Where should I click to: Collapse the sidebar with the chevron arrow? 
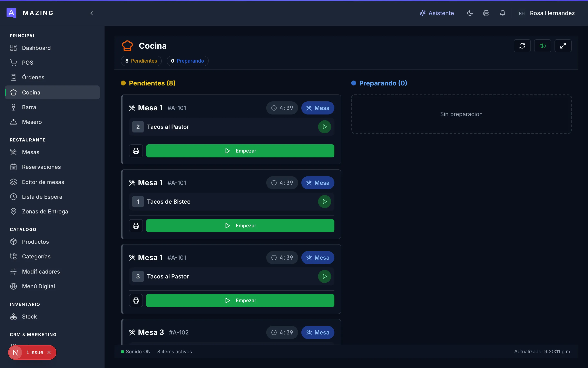92,13
